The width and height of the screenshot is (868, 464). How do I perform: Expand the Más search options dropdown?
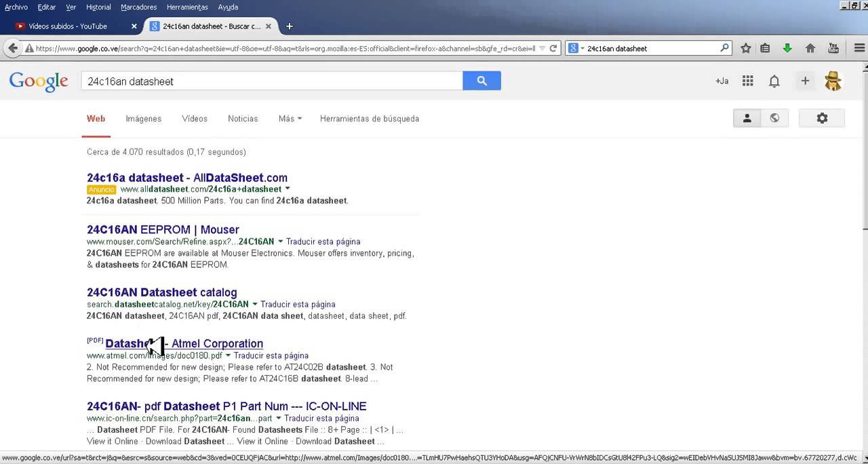click(290, 119)
